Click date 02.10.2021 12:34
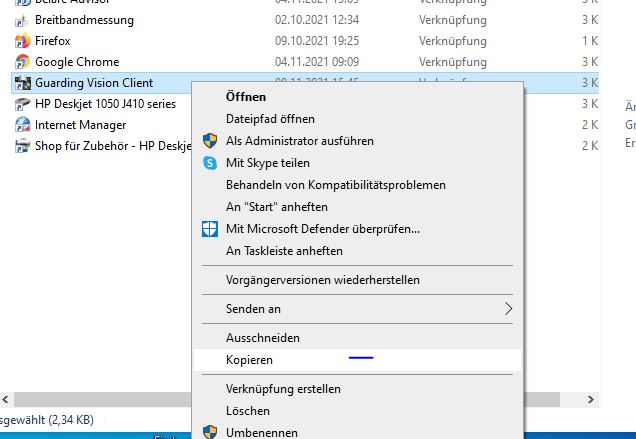The height and width of the screenshot is (439, 636). pyautogui.click(x=317, y=20)
